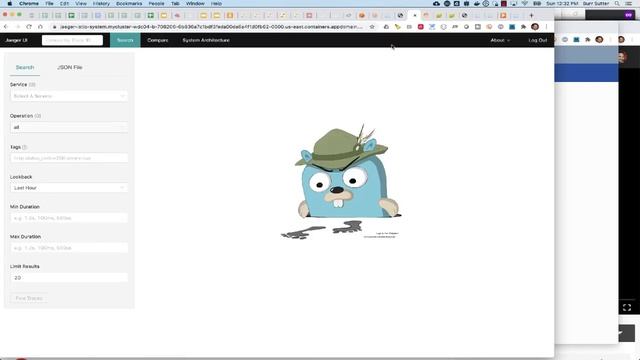Expand the Lookback dropdown
Viewport: 640px width, 360px height.
coord(69,188)
